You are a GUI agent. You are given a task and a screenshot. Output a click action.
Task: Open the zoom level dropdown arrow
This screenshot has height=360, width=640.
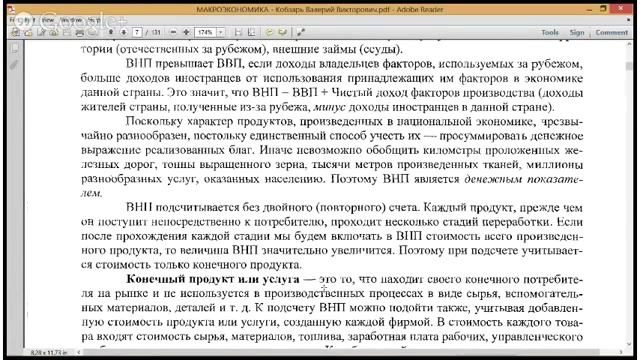[x=220, y=32]
